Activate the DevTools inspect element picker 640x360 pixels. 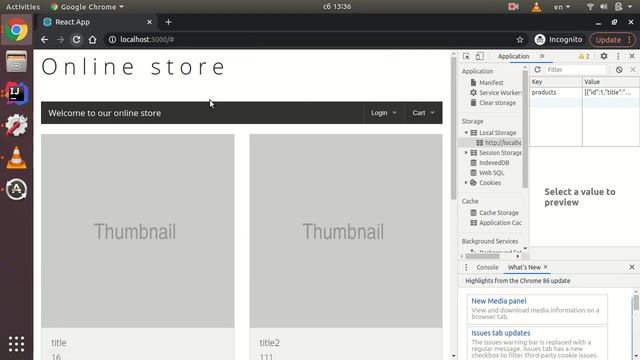tap(466, 56)
